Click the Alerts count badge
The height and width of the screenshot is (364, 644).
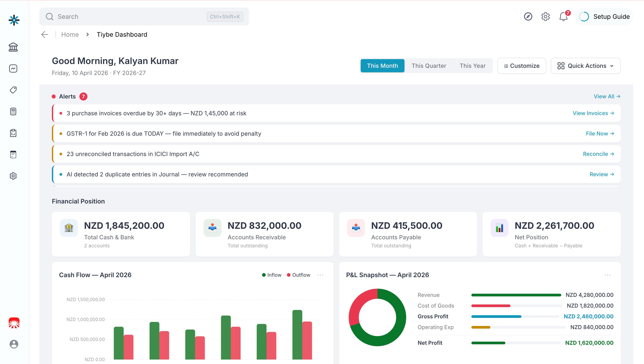pyautogui.click(x=83, y=96)
